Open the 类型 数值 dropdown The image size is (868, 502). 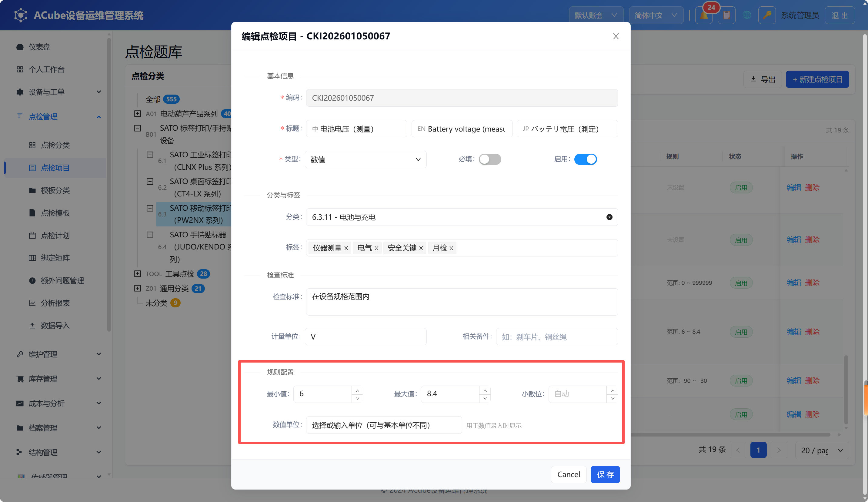coord(366,159)
